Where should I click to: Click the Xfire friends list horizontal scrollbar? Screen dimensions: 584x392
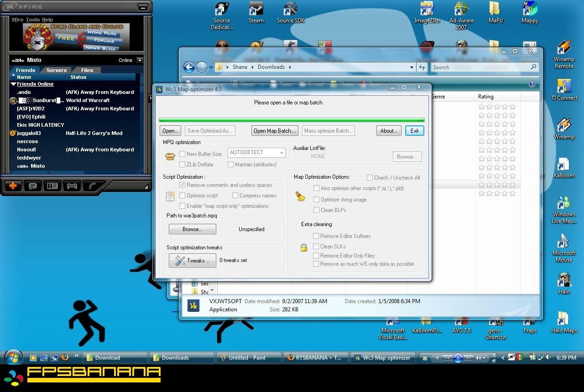pos(74,173)
